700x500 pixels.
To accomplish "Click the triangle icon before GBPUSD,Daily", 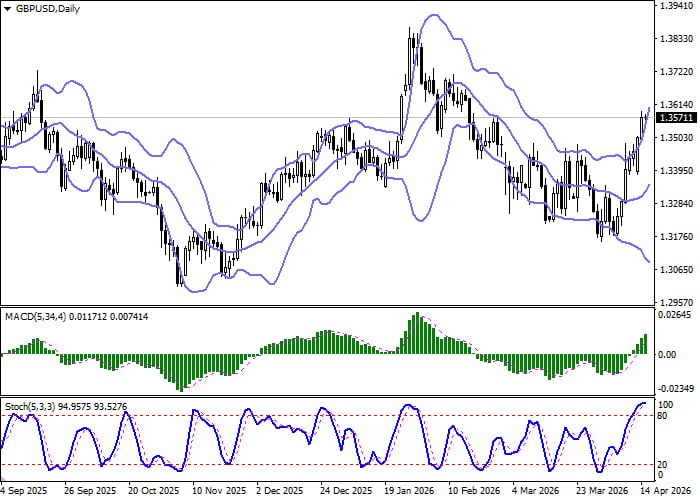I will coord(8,8).
